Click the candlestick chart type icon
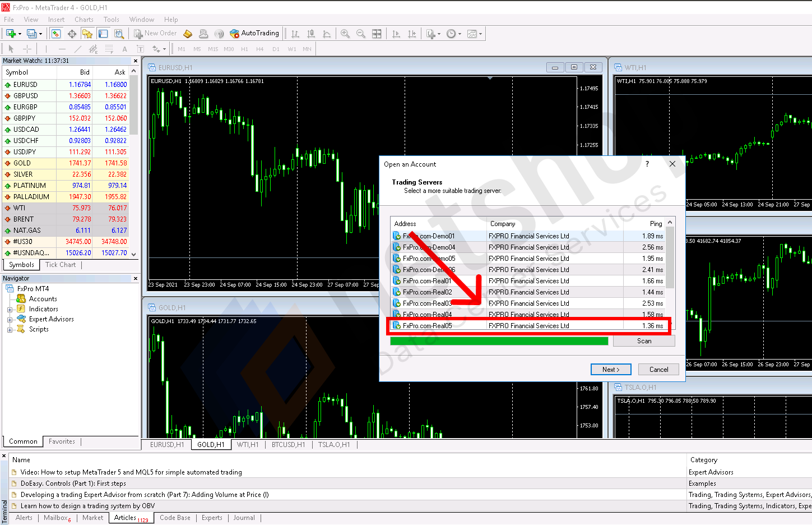 pos(311,34)
